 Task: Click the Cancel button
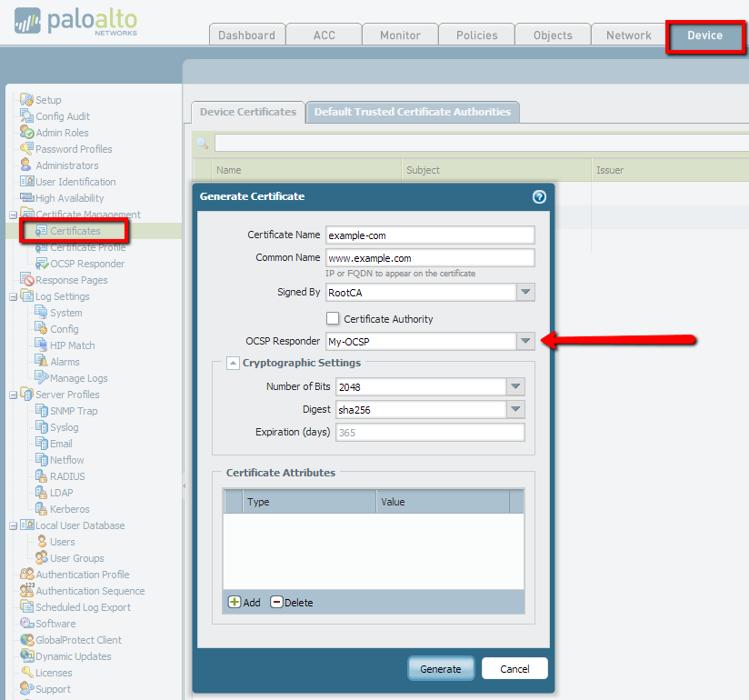tap(514, 668)
